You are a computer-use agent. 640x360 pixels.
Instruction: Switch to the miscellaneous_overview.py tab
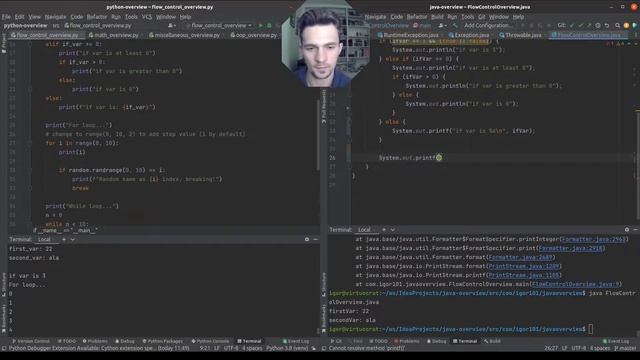click(x=184, y=35)
